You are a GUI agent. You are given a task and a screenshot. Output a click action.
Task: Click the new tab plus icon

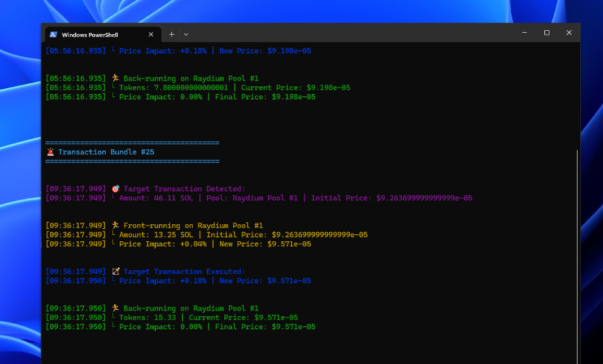point(171,34)
